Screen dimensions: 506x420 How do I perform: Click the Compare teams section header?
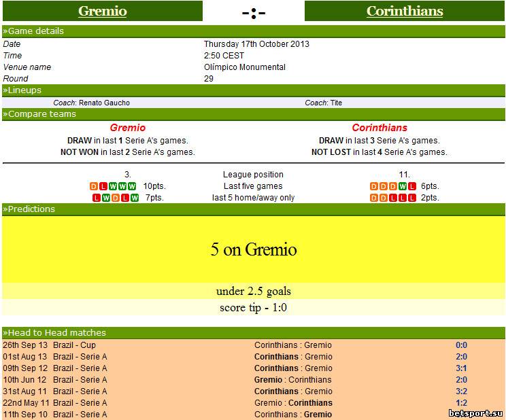(253, 114)
